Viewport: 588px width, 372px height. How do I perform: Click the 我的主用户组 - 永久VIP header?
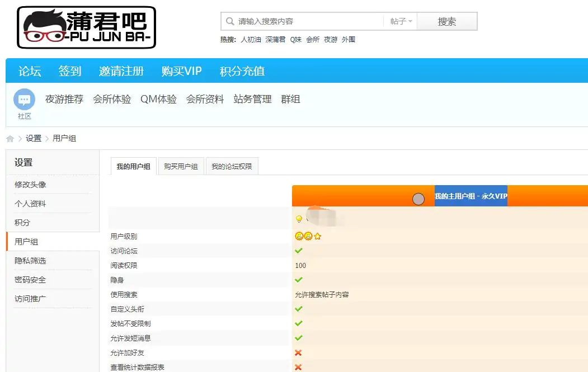coord(471,196)
